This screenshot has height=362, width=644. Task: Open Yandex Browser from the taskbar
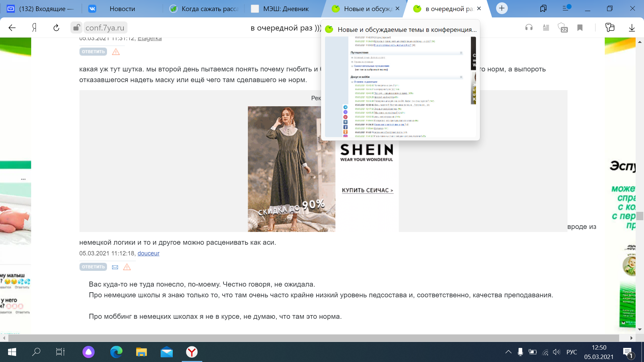coord(192,352)
